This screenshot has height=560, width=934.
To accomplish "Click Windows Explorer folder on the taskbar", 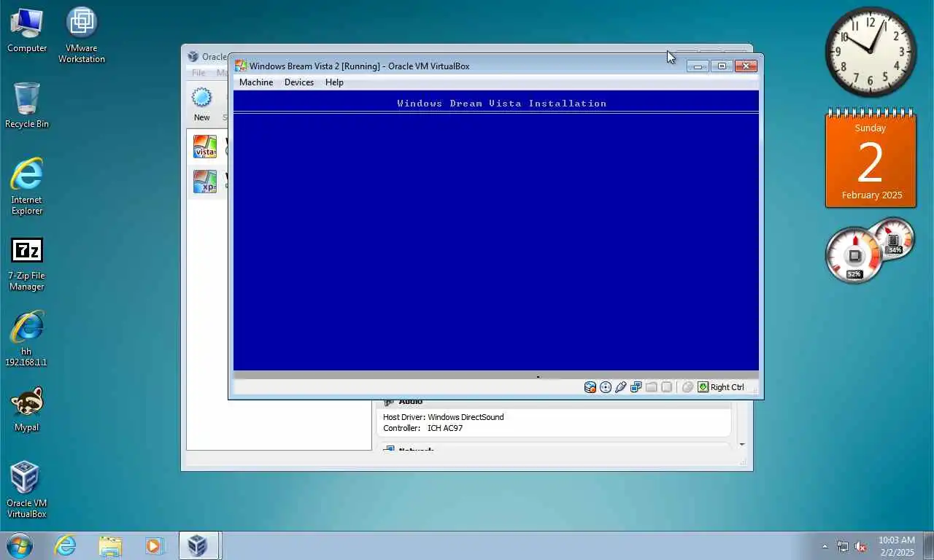I will point(110,545).
